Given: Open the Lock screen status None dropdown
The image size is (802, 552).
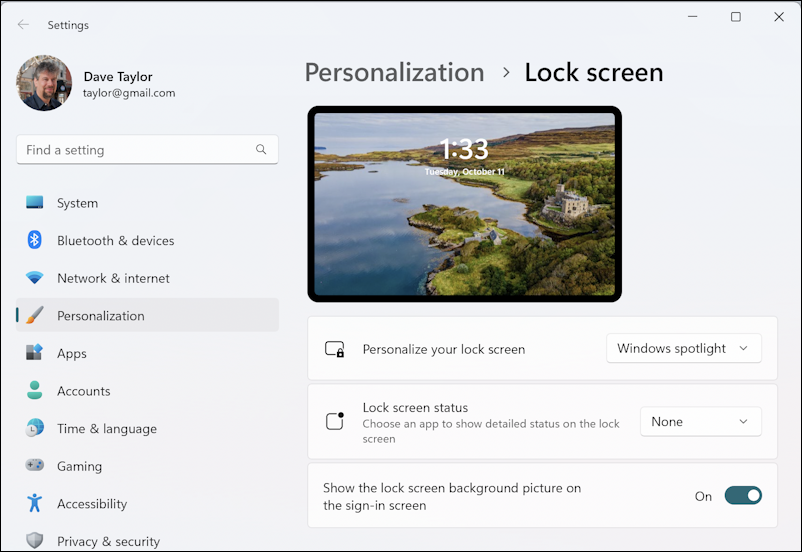Looking at the screenshot, I should click(699, 422).
